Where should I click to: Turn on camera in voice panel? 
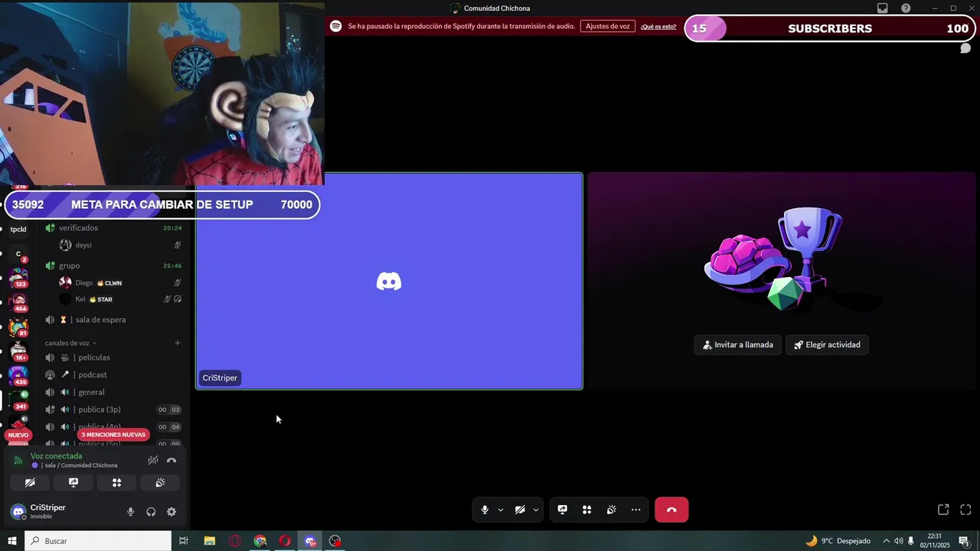(x=30, y=483)
